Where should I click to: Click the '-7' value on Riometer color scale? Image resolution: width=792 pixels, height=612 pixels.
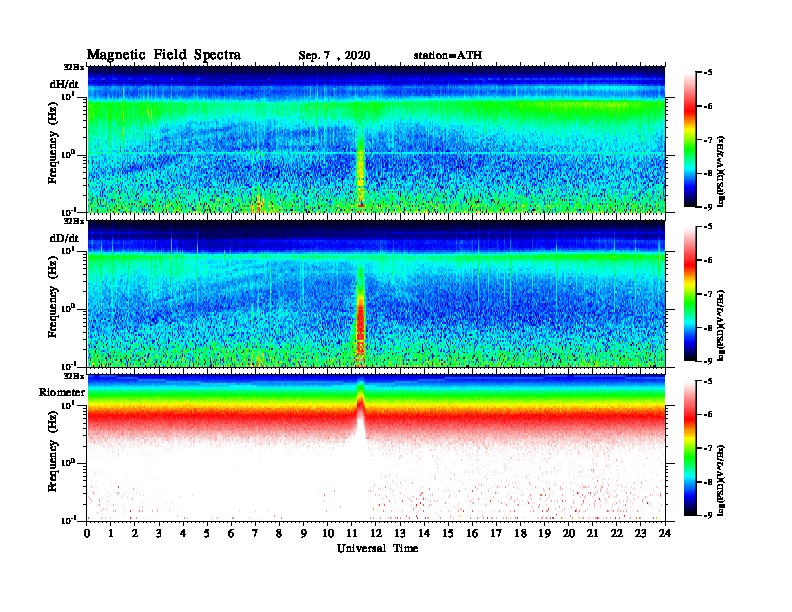pos(708,448)
